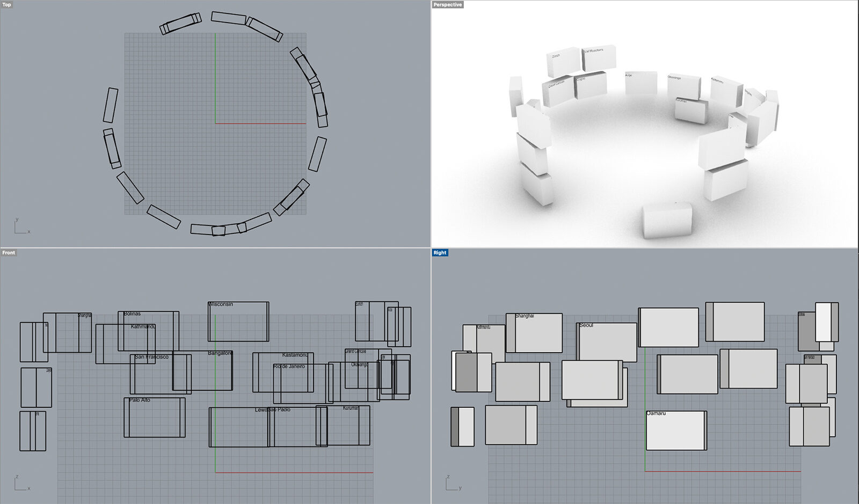This screenshot has width=859, height=504.
Task: Select the Front viewport title label
Action: click(x=9, y=252)
